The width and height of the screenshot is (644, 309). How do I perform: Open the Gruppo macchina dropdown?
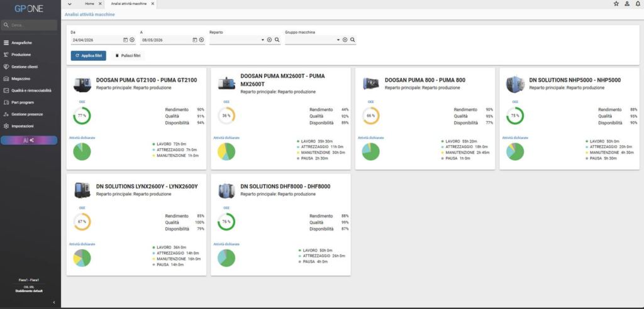[338, 40]
